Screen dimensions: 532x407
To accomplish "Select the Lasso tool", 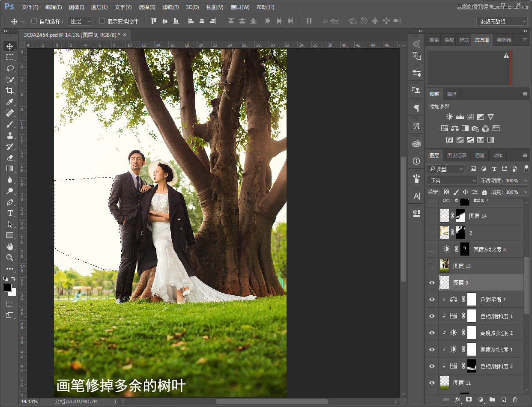I will pos(9,68).
